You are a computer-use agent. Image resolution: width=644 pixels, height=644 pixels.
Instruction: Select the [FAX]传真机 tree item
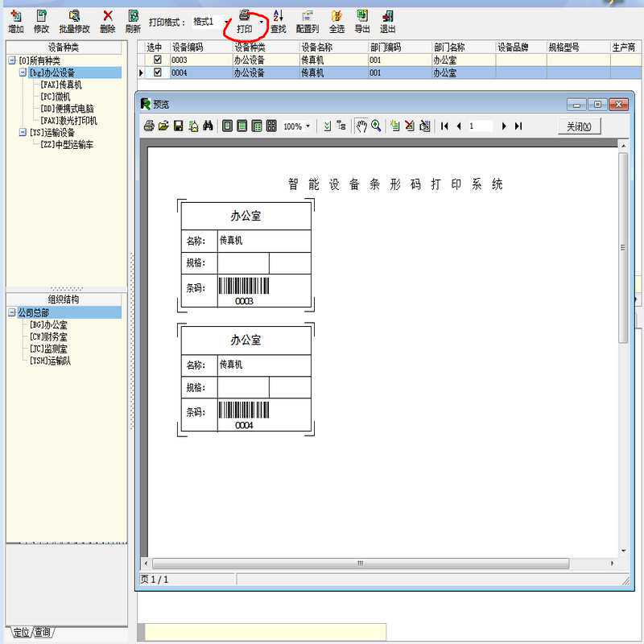[61, 85]
